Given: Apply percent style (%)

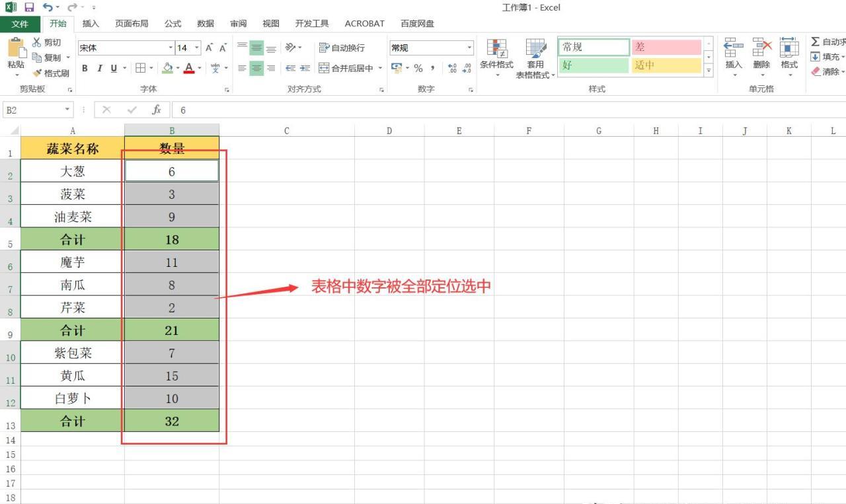Looking at the screenshot, I should click(418, 68).
